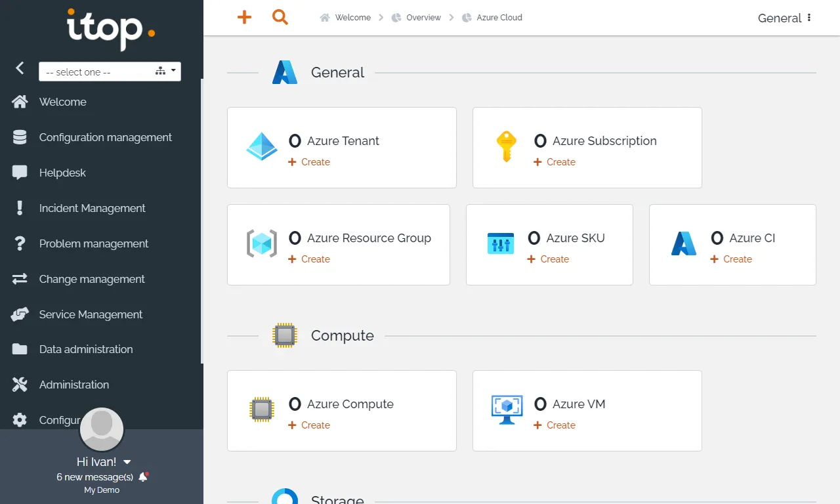Click the Welcome home icon in sidebar
Viewport: 840px width, 504px height.
tap(20, 102)
